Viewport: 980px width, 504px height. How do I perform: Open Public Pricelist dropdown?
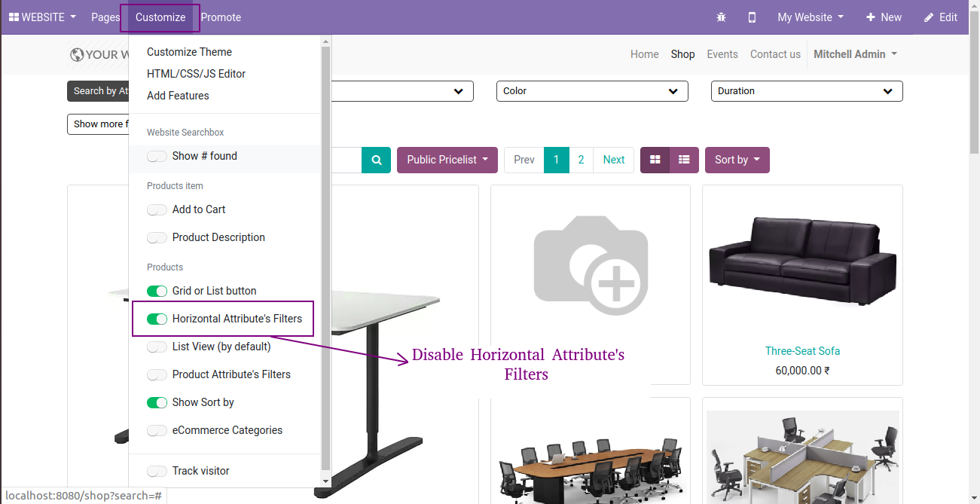click(x=447, y=160)
